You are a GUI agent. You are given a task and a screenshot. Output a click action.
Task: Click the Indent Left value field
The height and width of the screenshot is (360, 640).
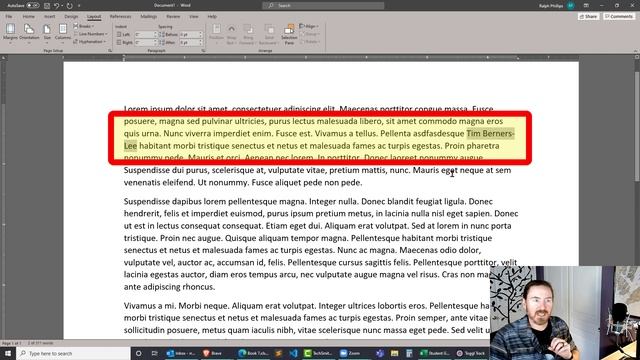pos(143,35)
